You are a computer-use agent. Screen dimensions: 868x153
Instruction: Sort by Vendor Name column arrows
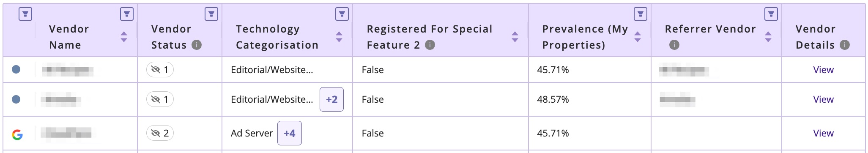[124, 37]
